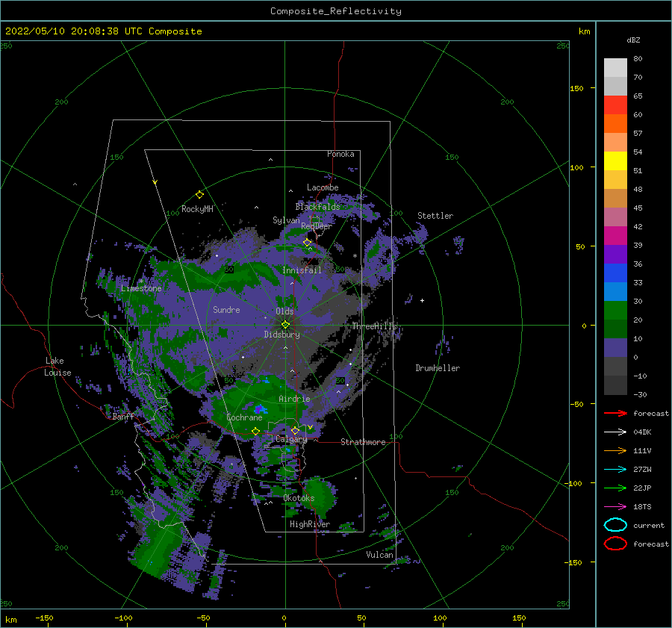Click the yellow diamond marker below RedDeer
Image resolution: width=672 pixels, height=628 pixels.
click(307, 243)
